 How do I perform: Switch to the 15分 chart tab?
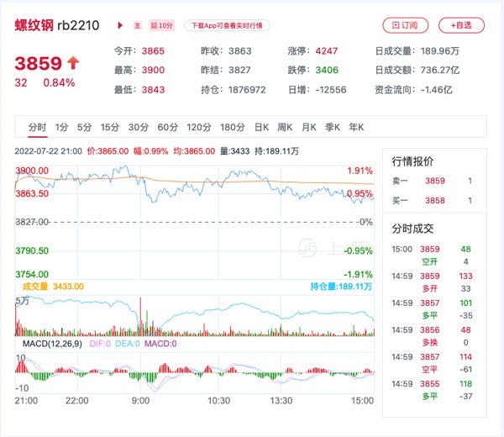(x=110, y=128)
